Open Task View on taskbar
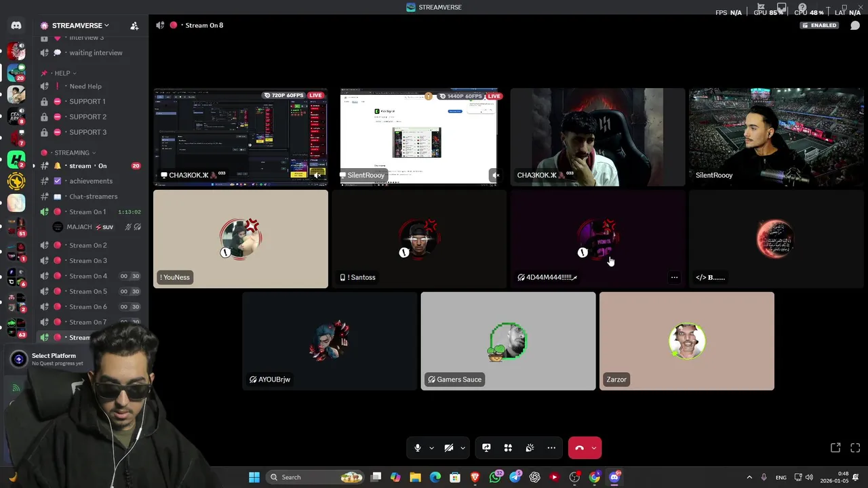The height and width of the screenshot is (488, 868). click(376, 477)
